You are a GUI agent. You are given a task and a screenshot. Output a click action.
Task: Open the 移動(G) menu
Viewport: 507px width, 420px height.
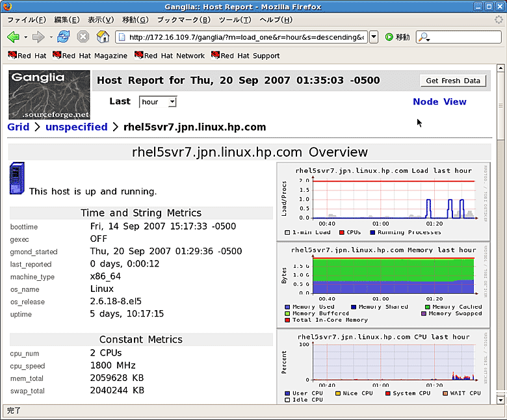(x=135, y=20)
